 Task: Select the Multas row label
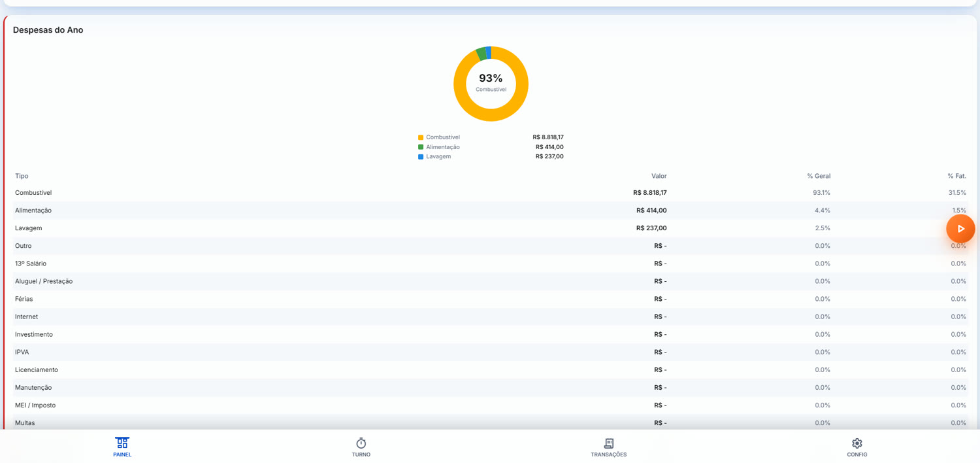(25, 422)
